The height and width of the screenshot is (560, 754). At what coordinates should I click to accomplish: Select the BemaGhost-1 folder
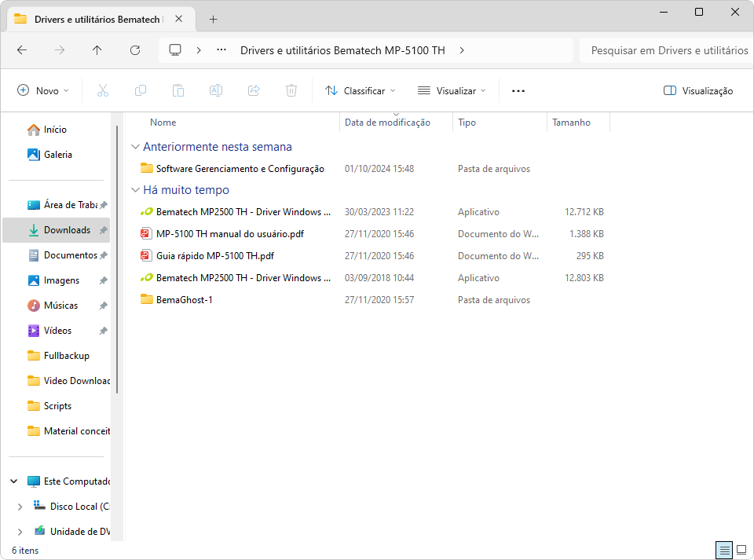177,300
